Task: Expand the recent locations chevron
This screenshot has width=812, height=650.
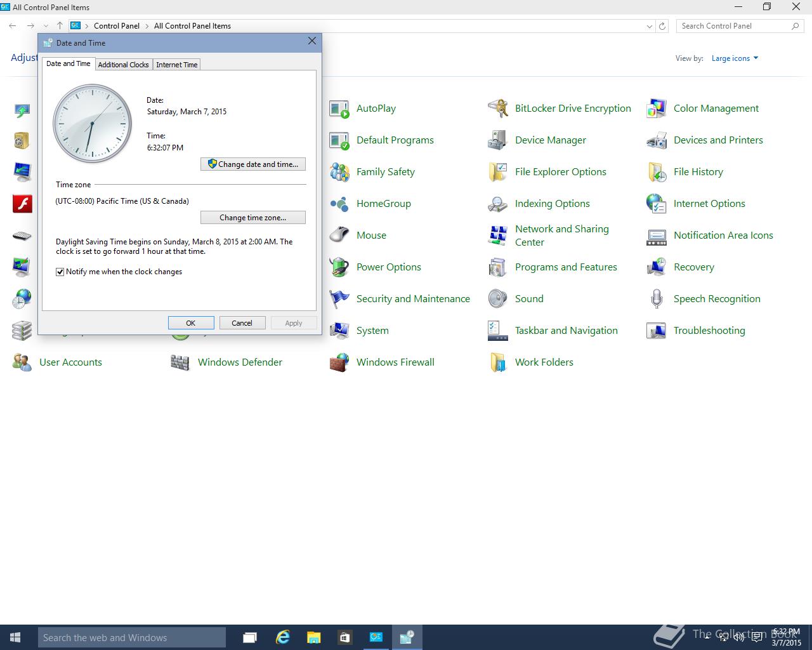Action: click(46, 26)
